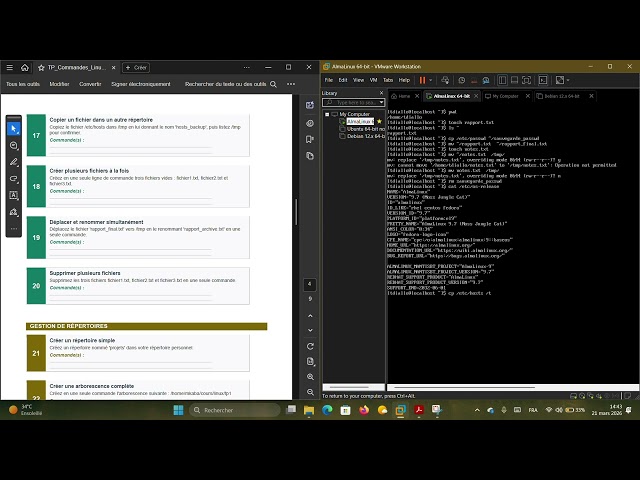The image size is (640, 480).
Task: Go to the Acrobat home icon
Action: [25, 67]
